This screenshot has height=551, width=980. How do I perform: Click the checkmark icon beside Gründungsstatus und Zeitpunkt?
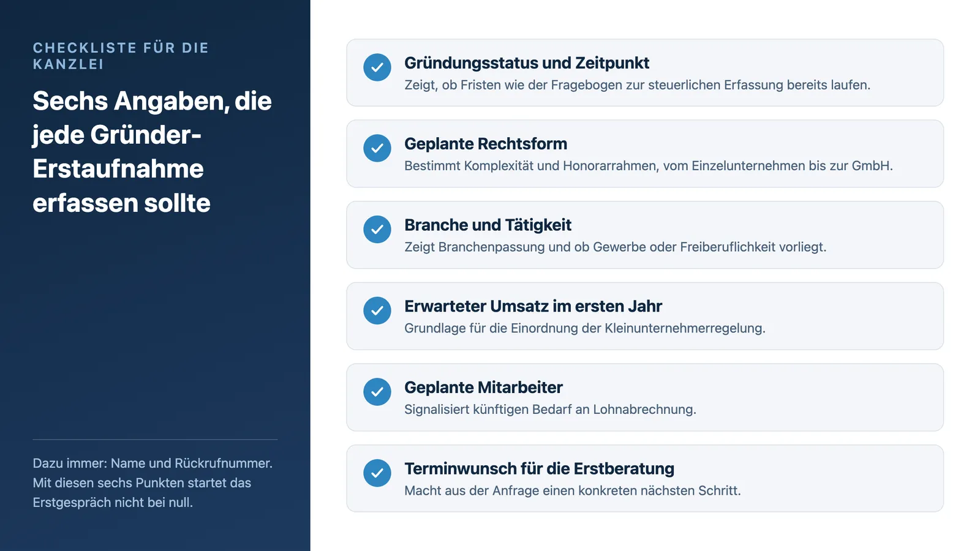[x=377, y=67]
